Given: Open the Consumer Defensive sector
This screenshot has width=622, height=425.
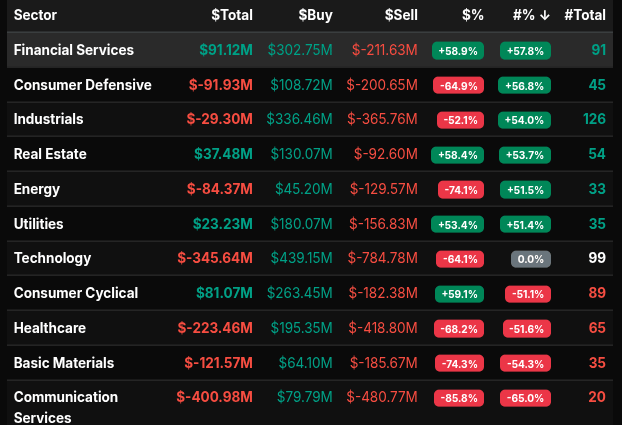Looking at the screenshot, I should pyautogui.click(x=82, y=85).
